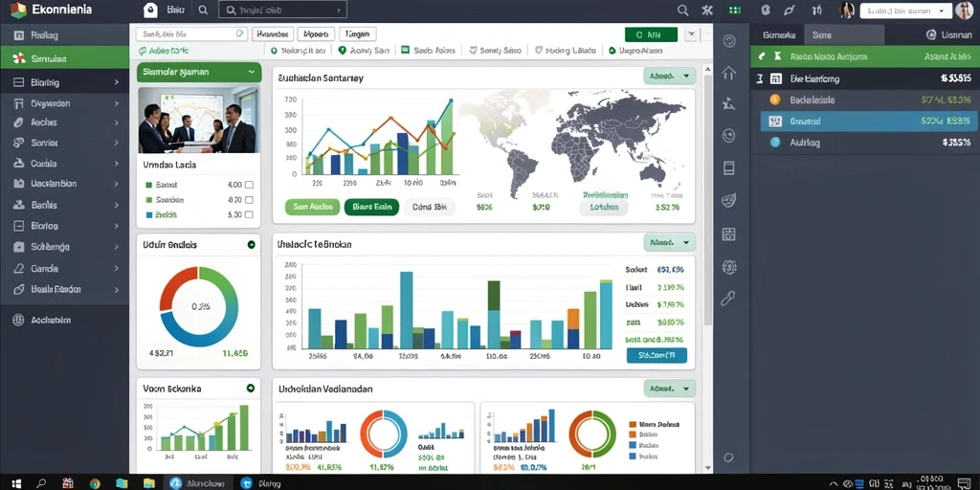Click the house icon in the vertical icon strip

[x=728, y=73]
